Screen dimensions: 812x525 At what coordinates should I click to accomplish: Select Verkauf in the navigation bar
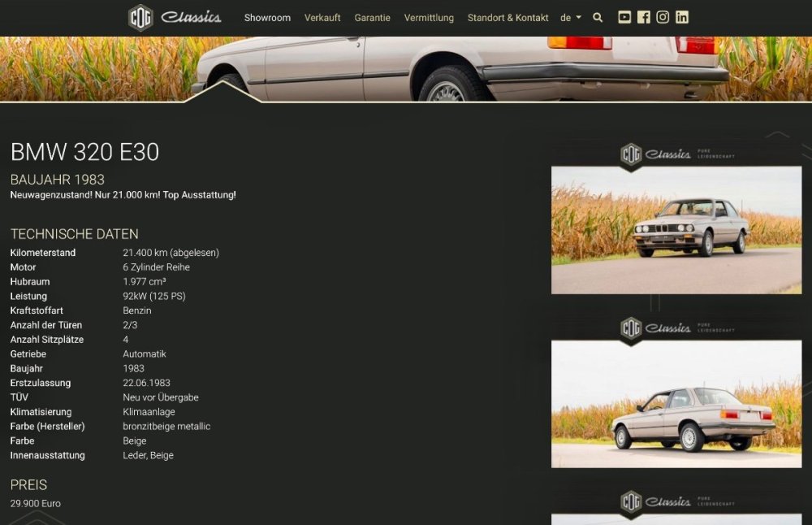point(322,17)
